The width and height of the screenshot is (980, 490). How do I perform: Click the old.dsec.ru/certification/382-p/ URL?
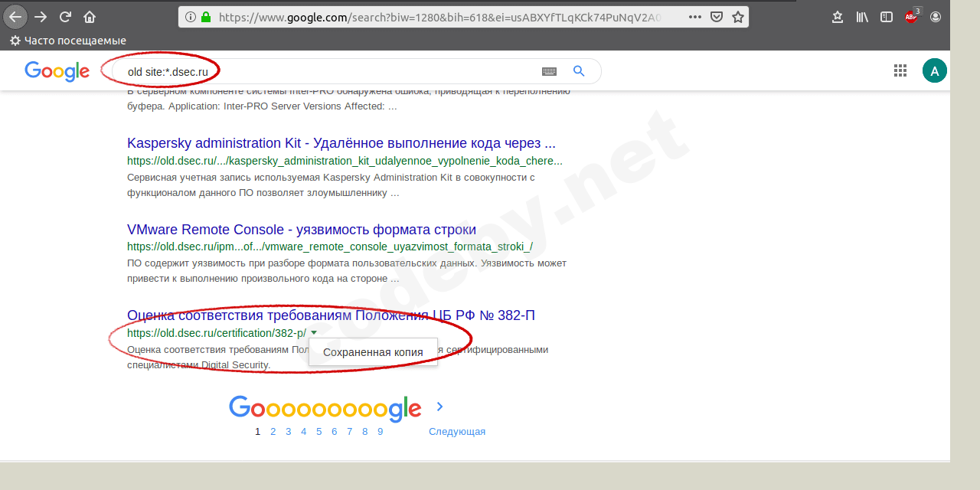[217, 333]
